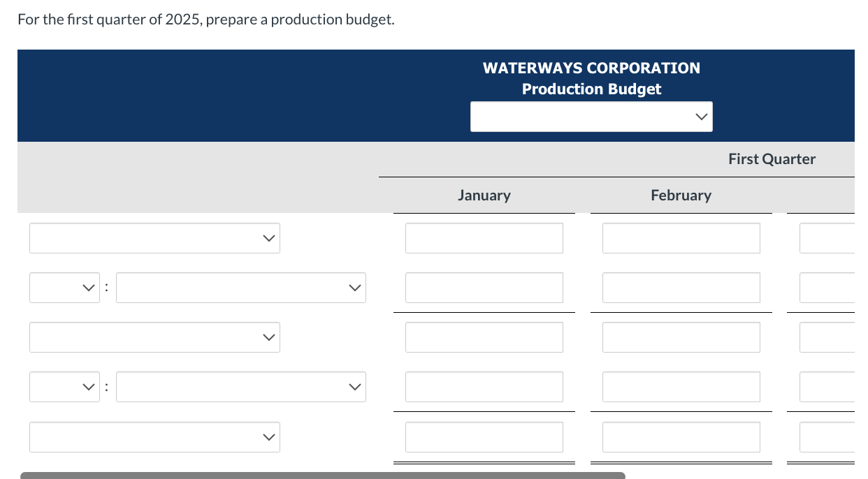Open the small Add/Less dropdown in fourth row

click(x=64, y=387)
